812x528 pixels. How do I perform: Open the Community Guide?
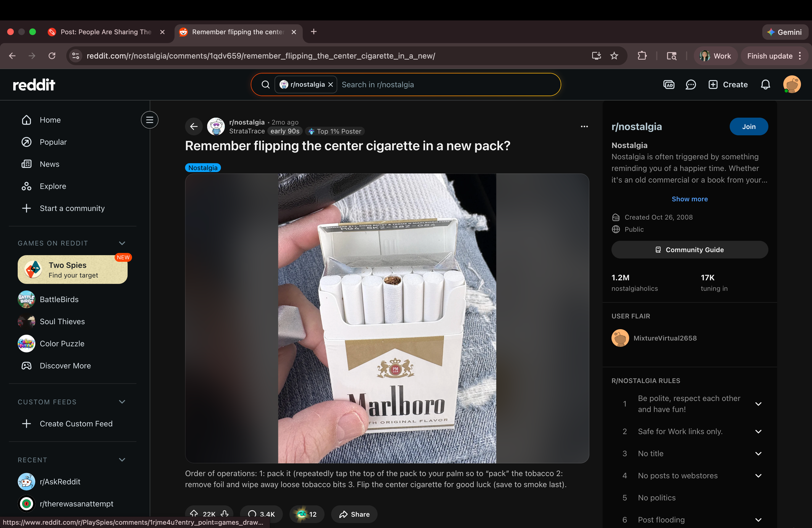(x=690, y=250)
